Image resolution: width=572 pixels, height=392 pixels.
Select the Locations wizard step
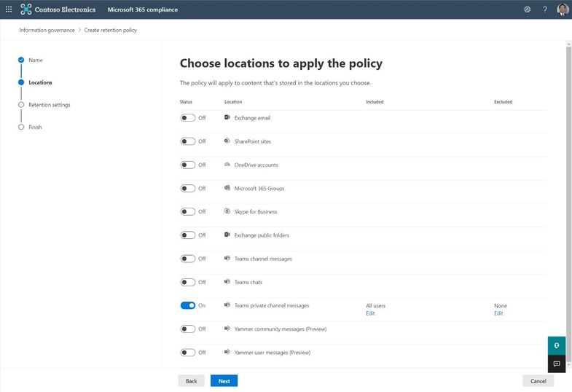(40, 82)
